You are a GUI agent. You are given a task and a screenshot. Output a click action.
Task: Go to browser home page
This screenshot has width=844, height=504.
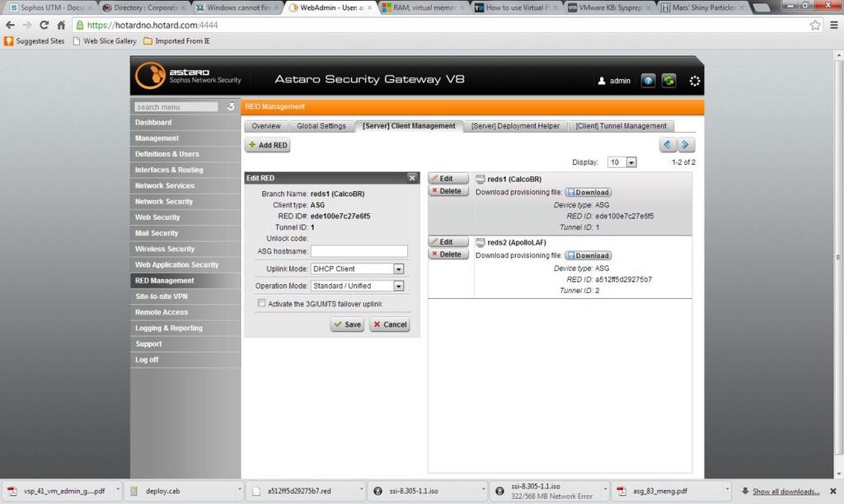61,25
